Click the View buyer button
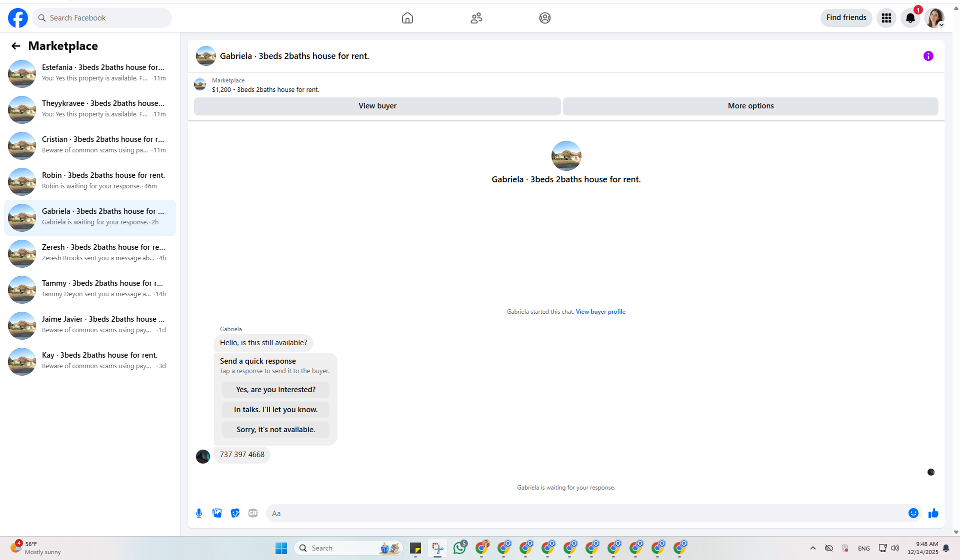 [377, 106]
